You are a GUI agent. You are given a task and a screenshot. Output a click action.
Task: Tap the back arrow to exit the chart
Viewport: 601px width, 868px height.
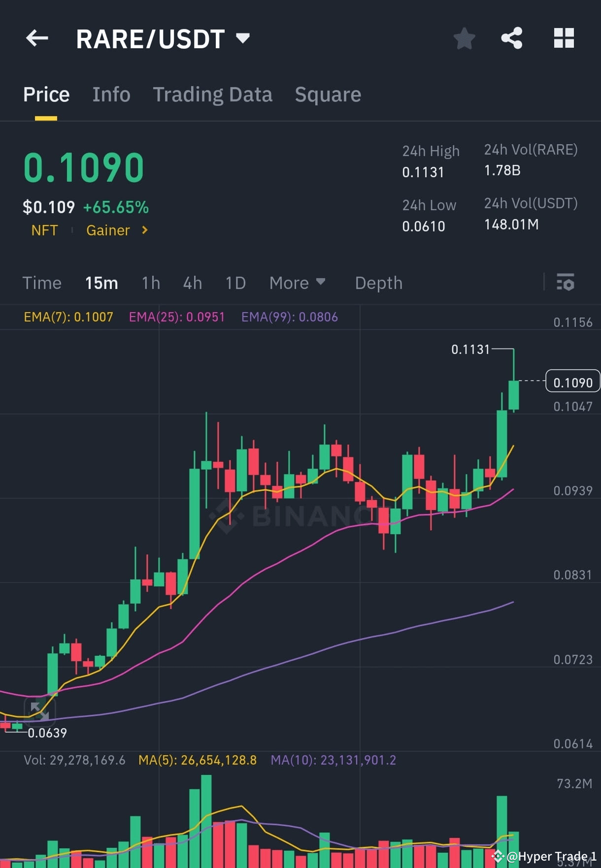pyautogui.click(x=37, y=38)
